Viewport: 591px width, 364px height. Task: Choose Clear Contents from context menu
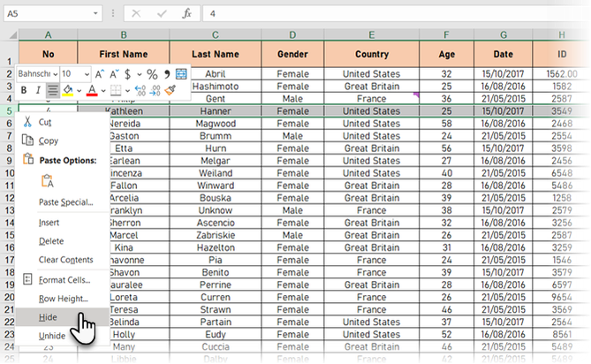coord(63,260)
